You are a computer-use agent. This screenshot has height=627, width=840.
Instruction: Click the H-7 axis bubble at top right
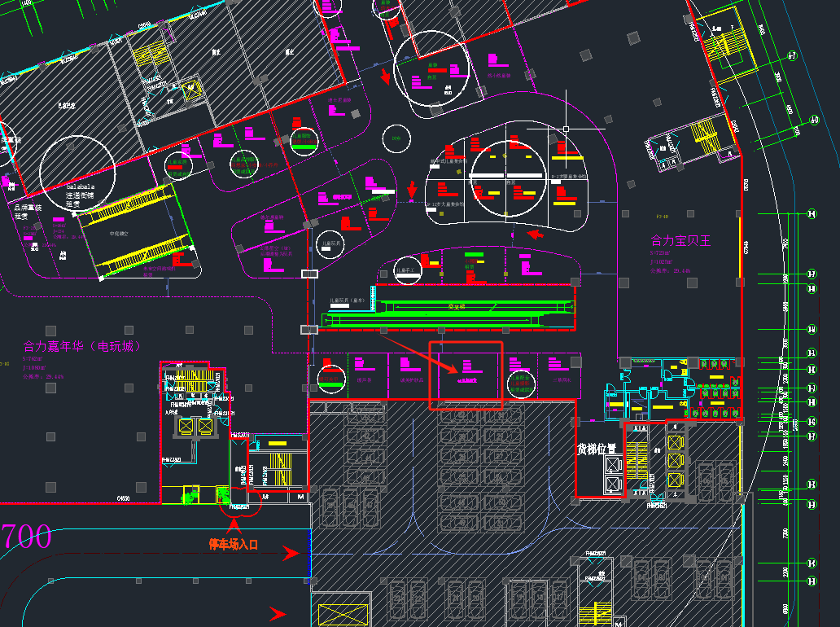click(790, 56)
